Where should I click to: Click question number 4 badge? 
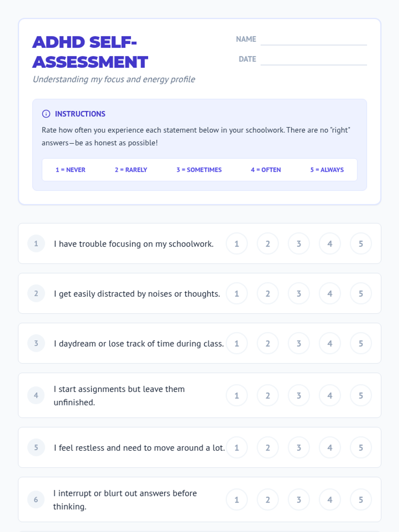point(36,395)
